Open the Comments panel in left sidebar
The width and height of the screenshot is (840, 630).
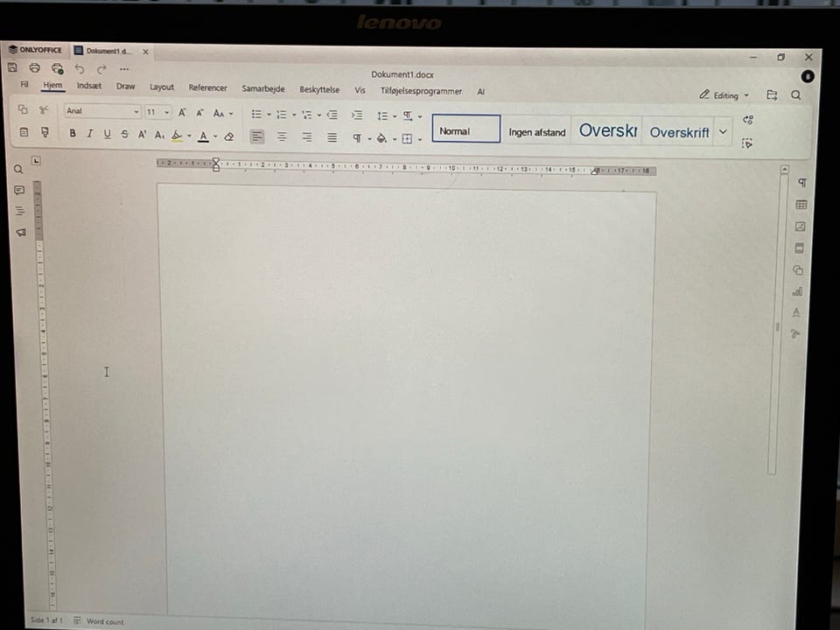pyautogui.click(x=19, y=190)
